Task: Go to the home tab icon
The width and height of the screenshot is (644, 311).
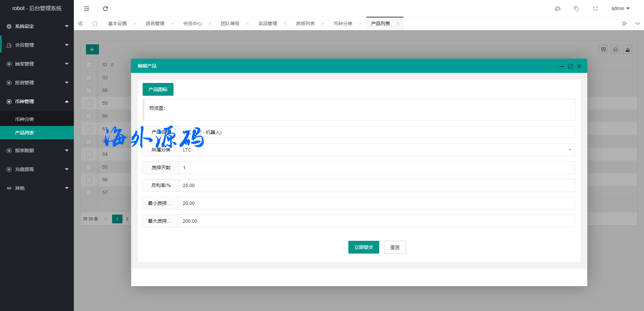Action: pos(95,24)
